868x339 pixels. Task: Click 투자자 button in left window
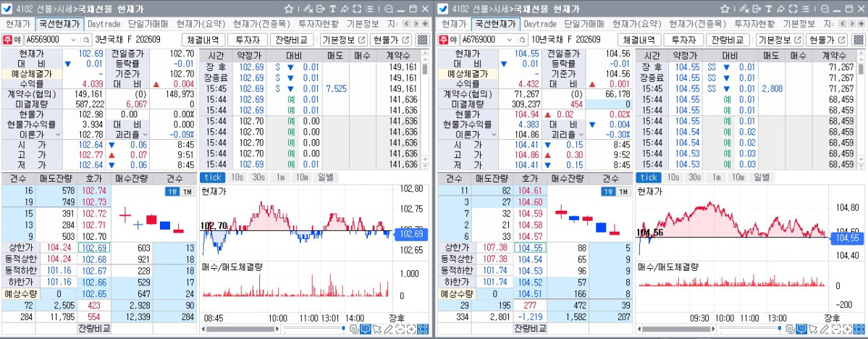pyautogui.click(x=247, y=40)
